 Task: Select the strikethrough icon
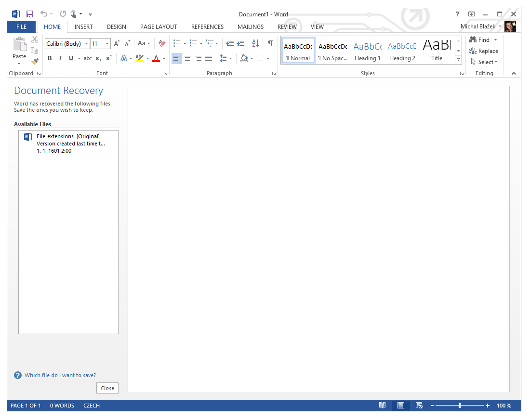click(88, 58)
